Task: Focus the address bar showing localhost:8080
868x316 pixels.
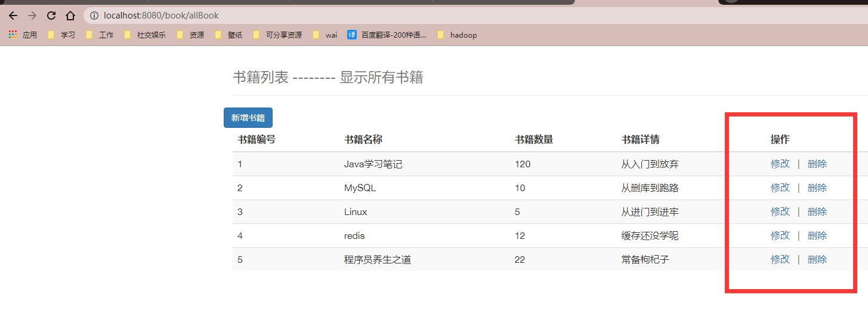Action: pos(298,16)
